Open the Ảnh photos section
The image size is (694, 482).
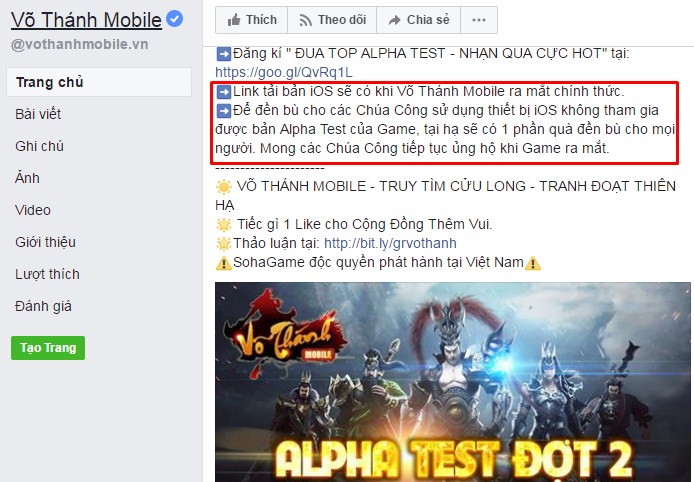pyautogui.click(x=27, y=177)
